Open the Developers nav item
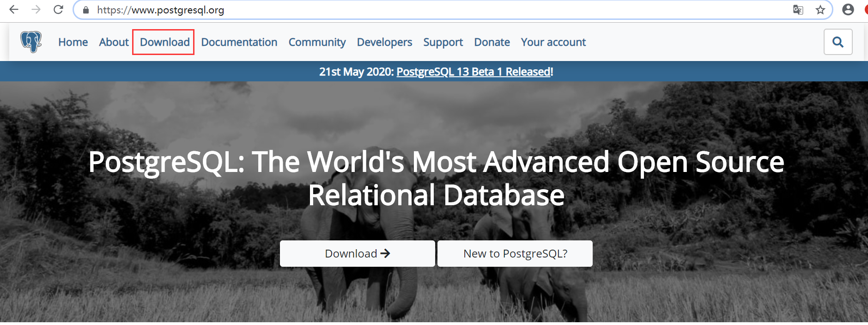 [x=384, y=42]
